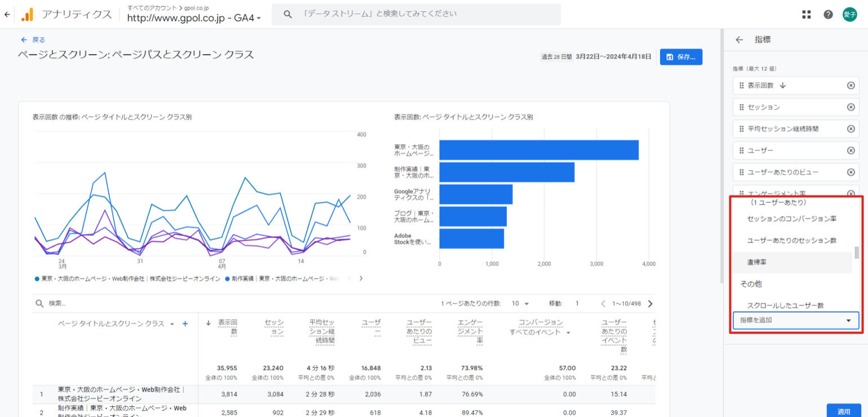This screenshot has width=868, height=417.
Task: Click the date range 3月22日～2024年4月18日
Action: [613, 57]
